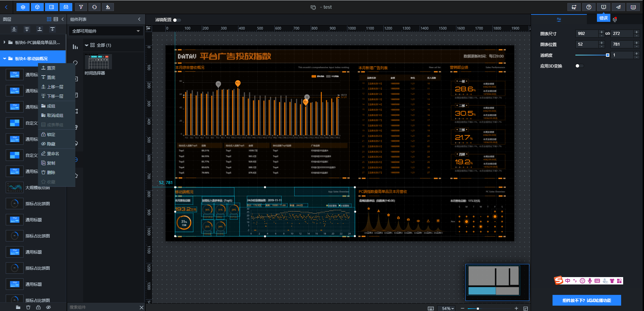
Task: Click the keyboard shortcuts icon near zoom
Action: click(431, 308)
